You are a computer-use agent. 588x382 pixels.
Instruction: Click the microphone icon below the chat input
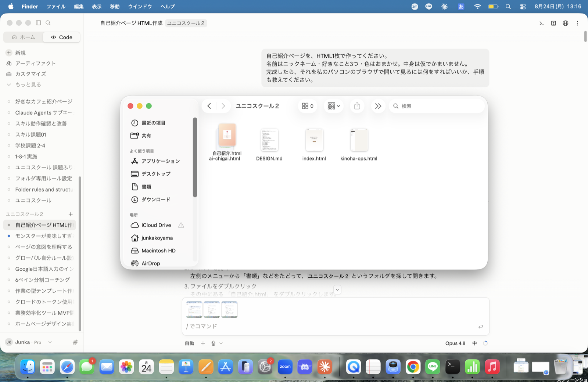213,343
